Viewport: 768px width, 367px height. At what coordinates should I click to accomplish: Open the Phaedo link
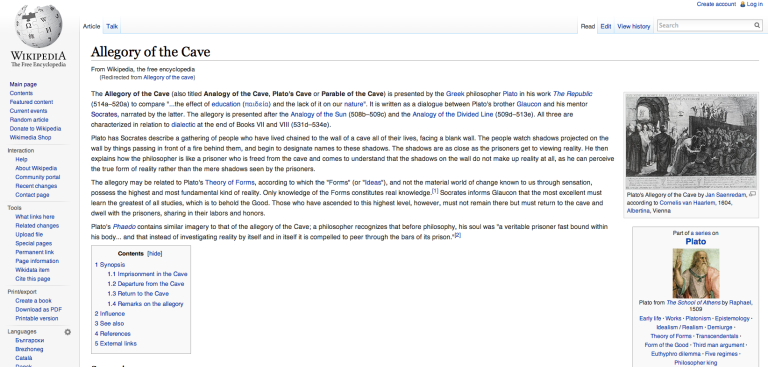(124, 227)
